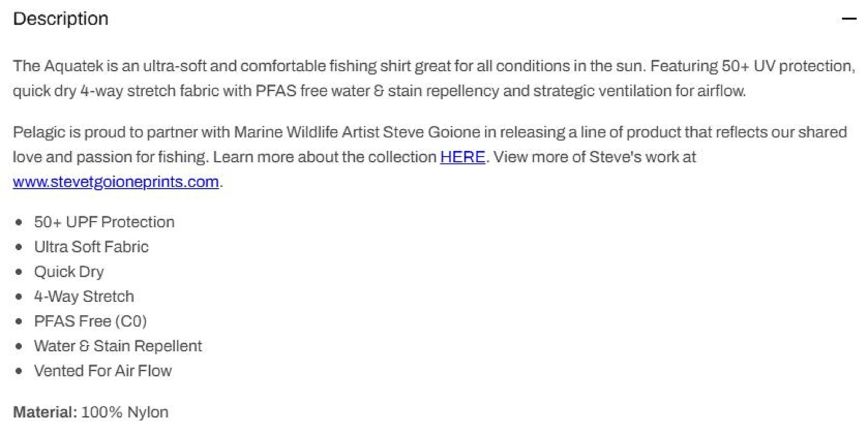This screenshot has width=868, height=434.
Task: Click the bold Material label
Action: (x=45, y=412)
